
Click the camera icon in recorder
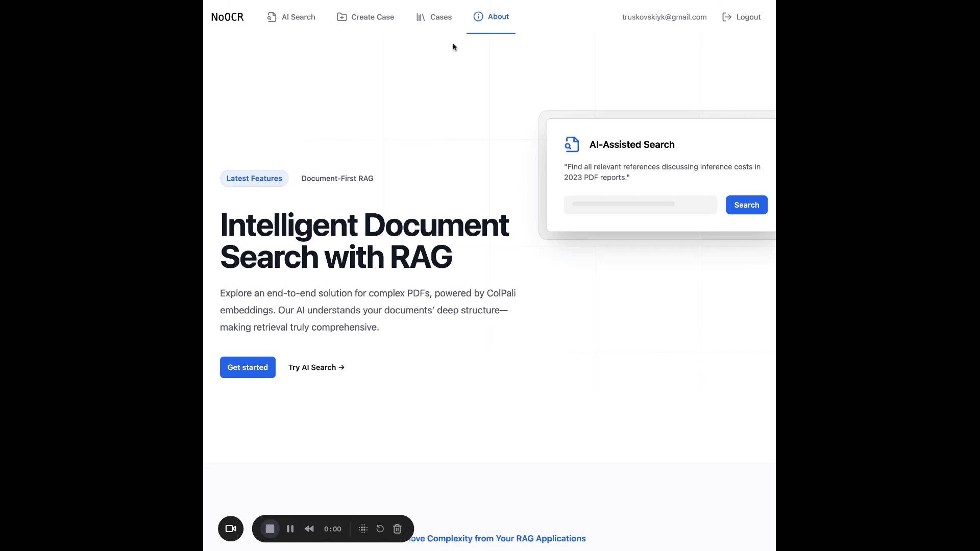click(231, 529)
